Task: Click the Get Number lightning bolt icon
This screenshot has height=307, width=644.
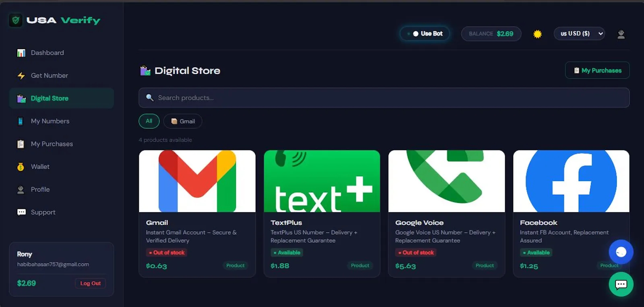Action: click(21, 76)
